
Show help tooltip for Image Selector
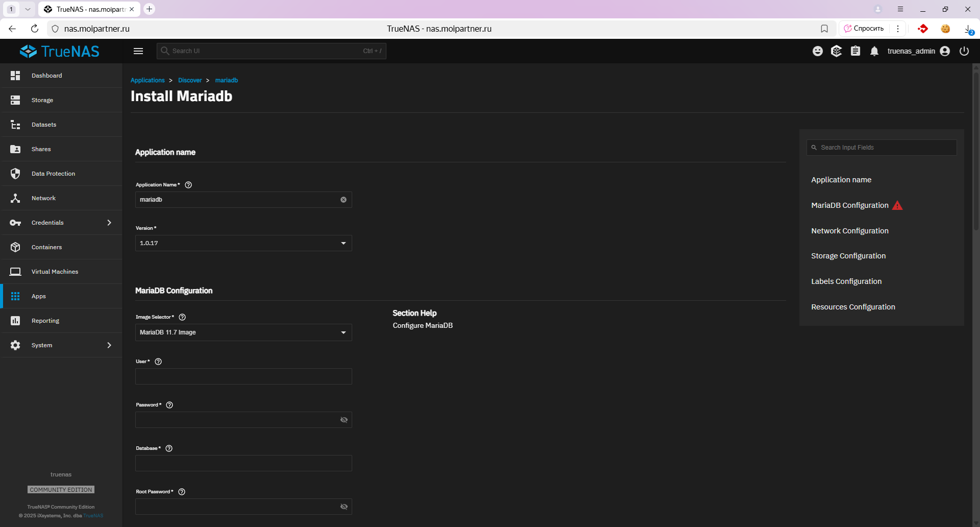coord(182,317)
